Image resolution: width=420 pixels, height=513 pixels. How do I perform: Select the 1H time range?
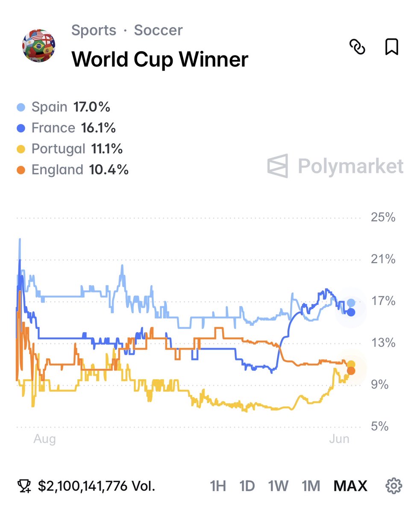[217, 486]
